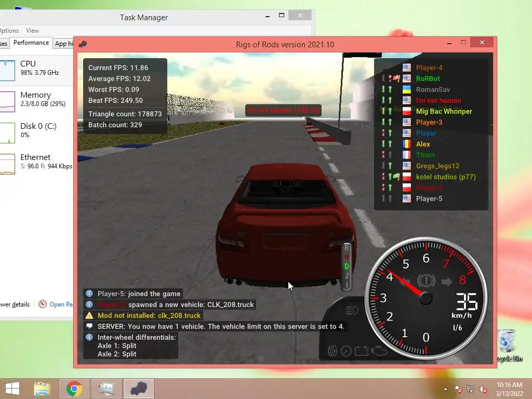Click the France flag next to Thom

[406, 155]
